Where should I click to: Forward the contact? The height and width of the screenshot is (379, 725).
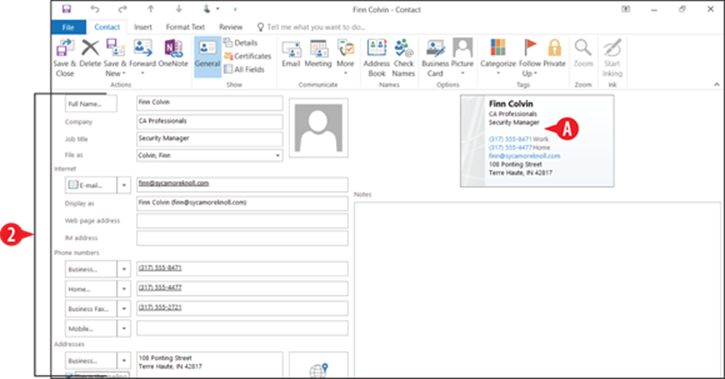[x=142, y=57]
